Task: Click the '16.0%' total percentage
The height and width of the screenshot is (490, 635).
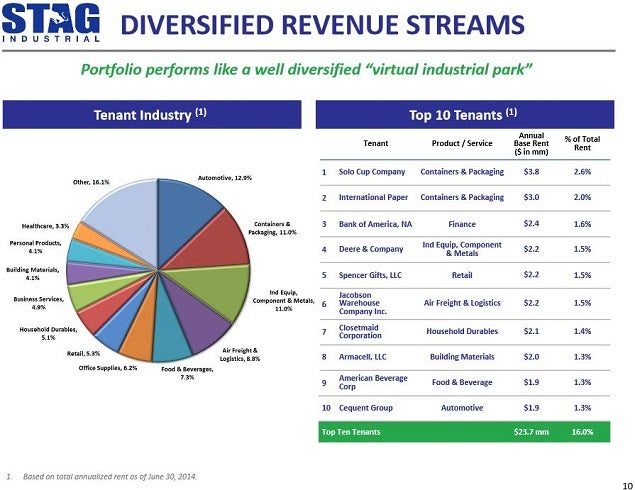Action: [582, 432]
